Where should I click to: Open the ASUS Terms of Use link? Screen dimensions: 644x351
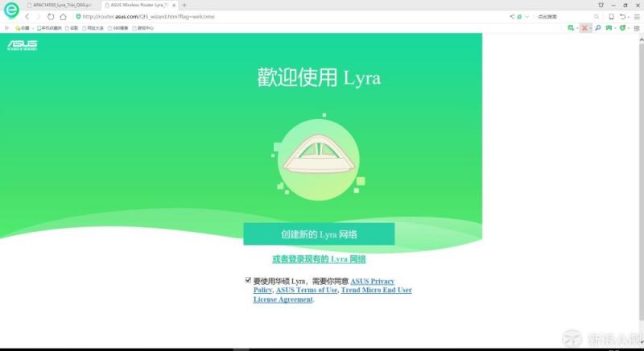307,290
